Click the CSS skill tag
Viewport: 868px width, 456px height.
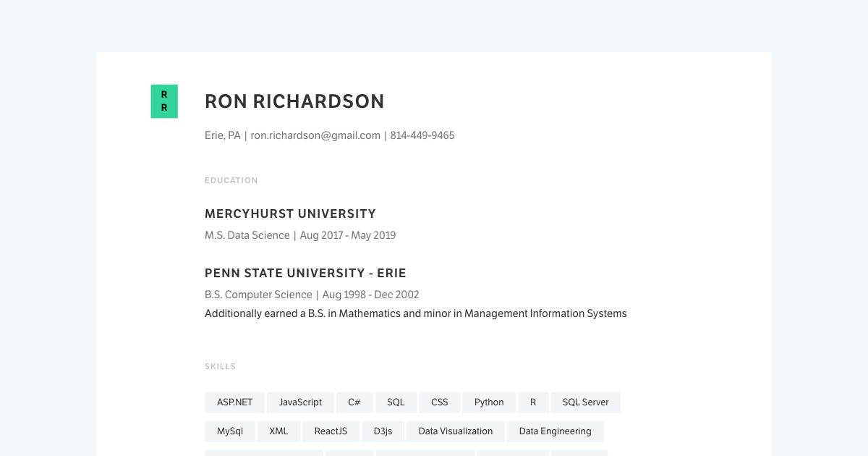(x=439, y=402)
